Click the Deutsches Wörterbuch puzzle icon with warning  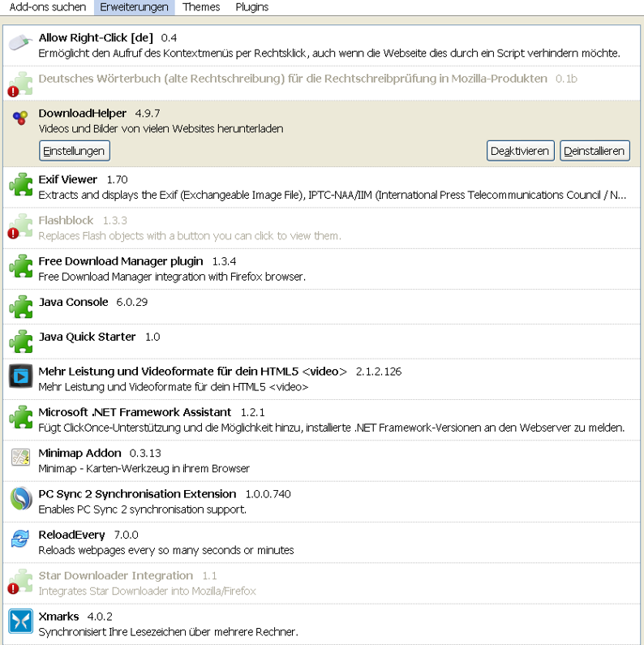pyautogui.click(x=20, y=84)
